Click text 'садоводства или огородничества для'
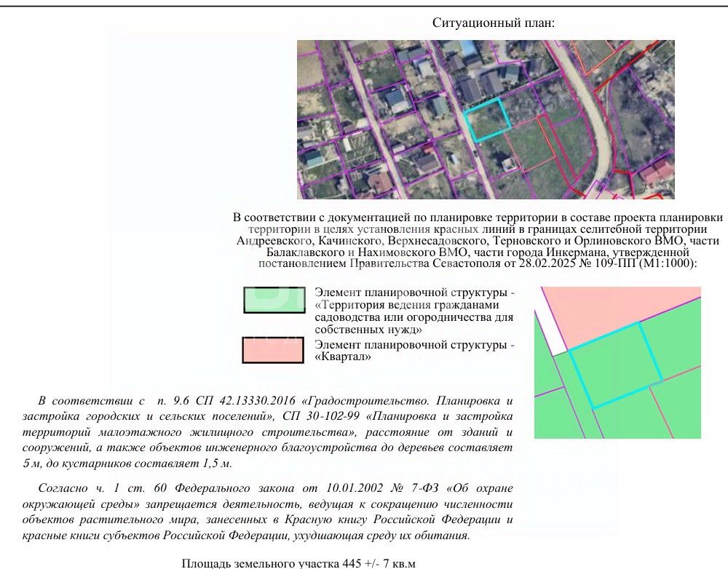The width and height of the screenshot is (728, 569). click(x=414, y=317)
